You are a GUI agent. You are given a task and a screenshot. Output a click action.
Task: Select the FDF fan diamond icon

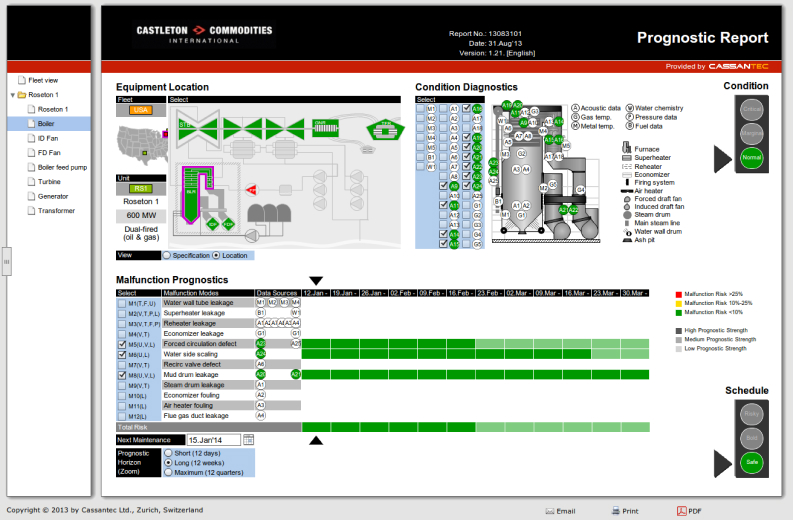point(229,224)
